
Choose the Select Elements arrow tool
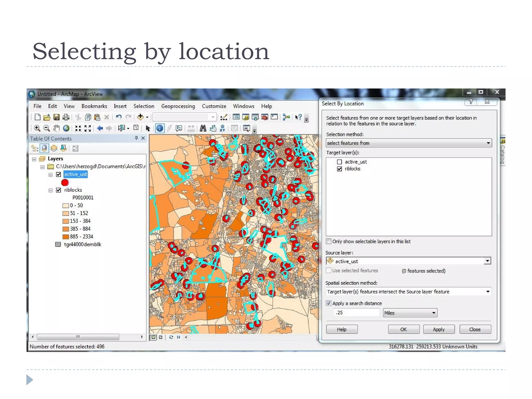tap(148, 128)
